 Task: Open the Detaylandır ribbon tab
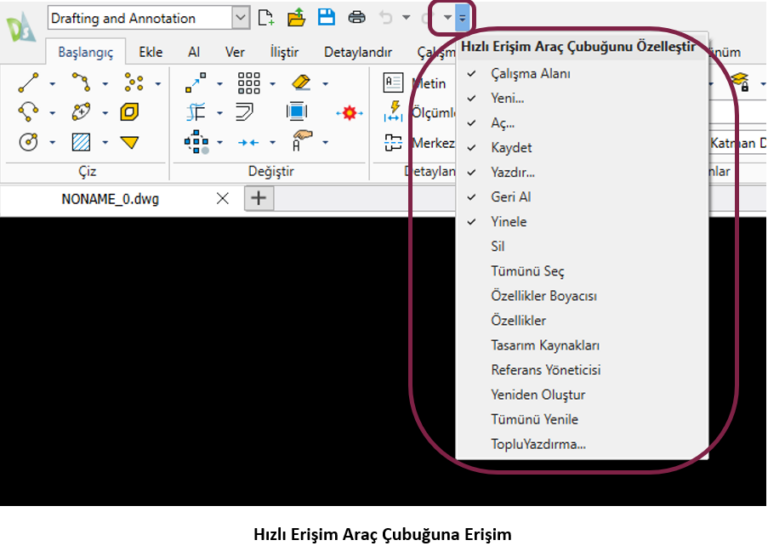(358, 52)
